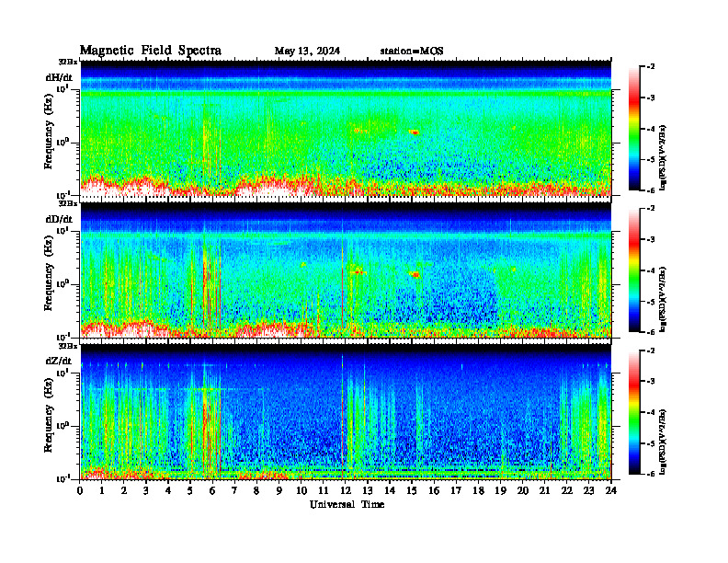
Task: Click the "dZ/dt" panel label
Action: pos(59,361)
